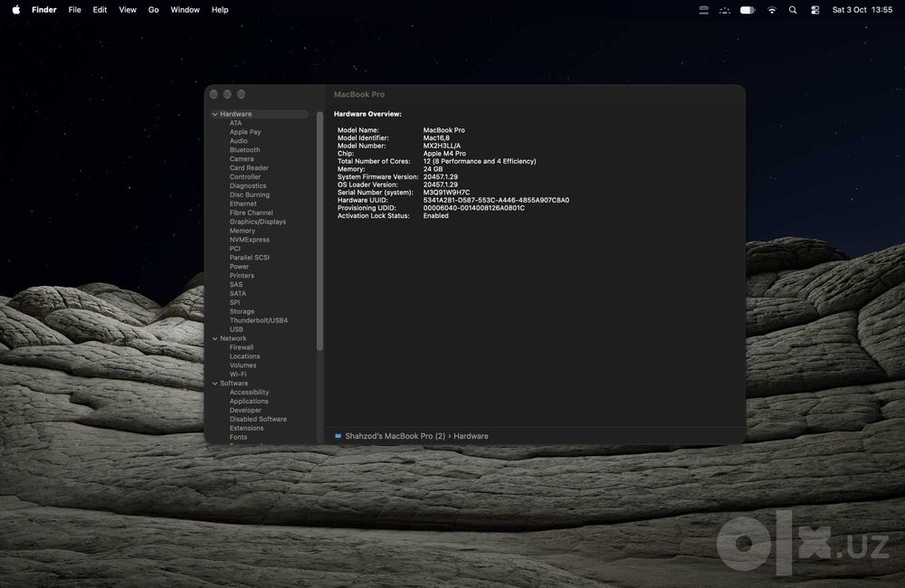The height and width of the screenshot is (588, 905).
Task: Open the Apple menu
Action: pos(16,10)
